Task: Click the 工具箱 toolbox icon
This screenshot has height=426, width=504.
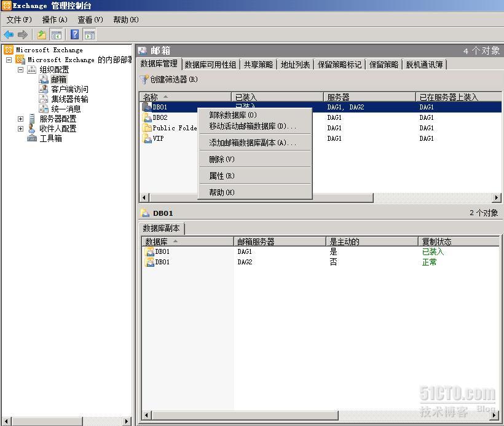Action: (32, 138)
